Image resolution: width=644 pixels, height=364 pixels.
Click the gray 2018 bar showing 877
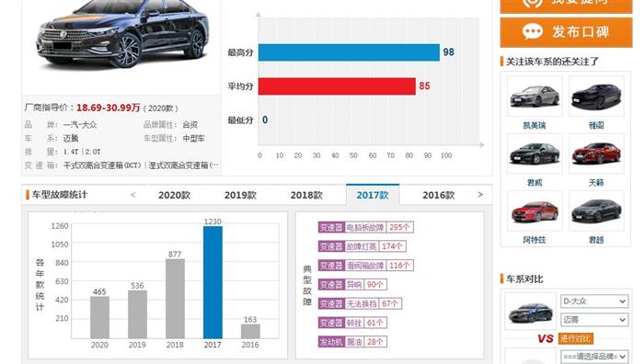coord(175,299)
